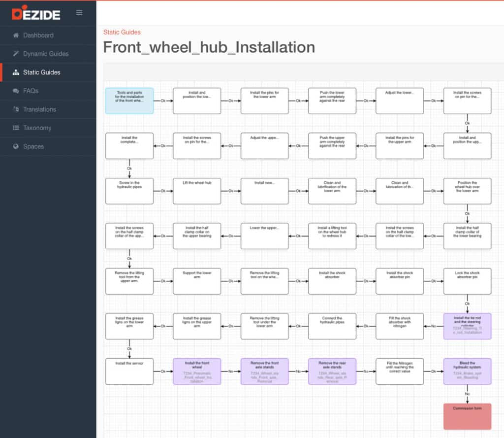Select the 'Install and position the upp...' node
Screen dimensions: 504x438
pos(468,146)
